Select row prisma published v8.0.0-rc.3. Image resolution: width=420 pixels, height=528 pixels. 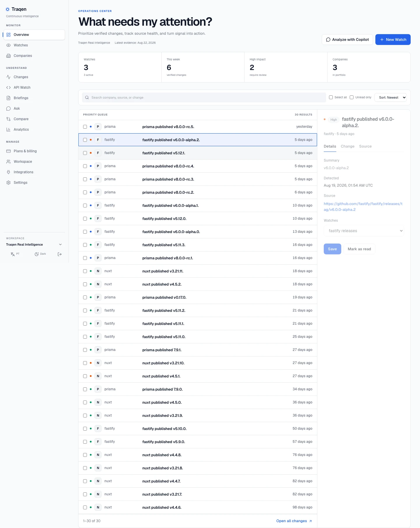[198, 179]
